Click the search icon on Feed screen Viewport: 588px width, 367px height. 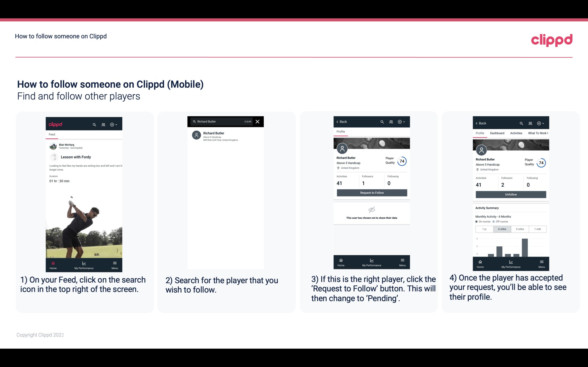94,124
